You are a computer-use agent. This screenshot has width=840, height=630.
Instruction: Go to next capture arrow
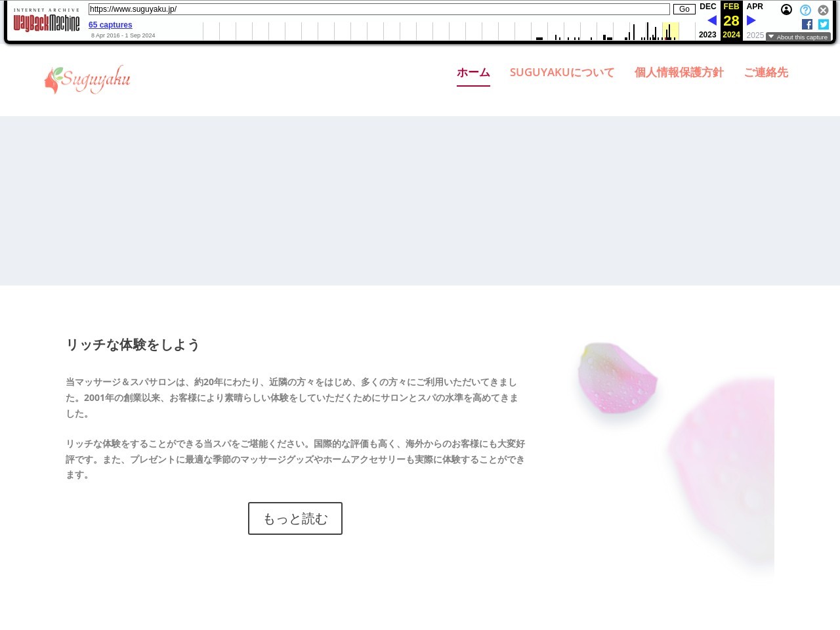click(x=751, y=20)
